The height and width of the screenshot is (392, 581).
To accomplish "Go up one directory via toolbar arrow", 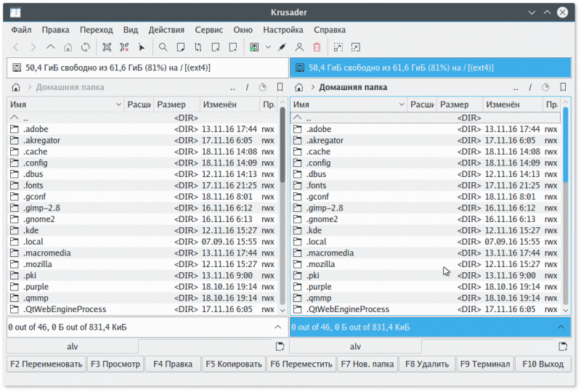I will point(50,47).
